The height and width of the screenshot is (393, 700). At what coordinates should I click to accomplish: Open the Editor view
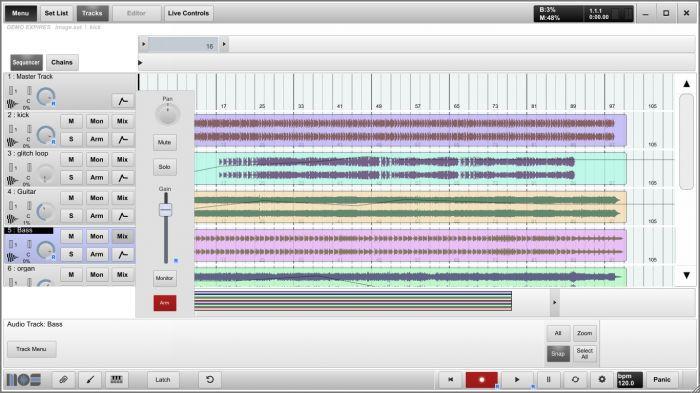(x=136, y=13)
